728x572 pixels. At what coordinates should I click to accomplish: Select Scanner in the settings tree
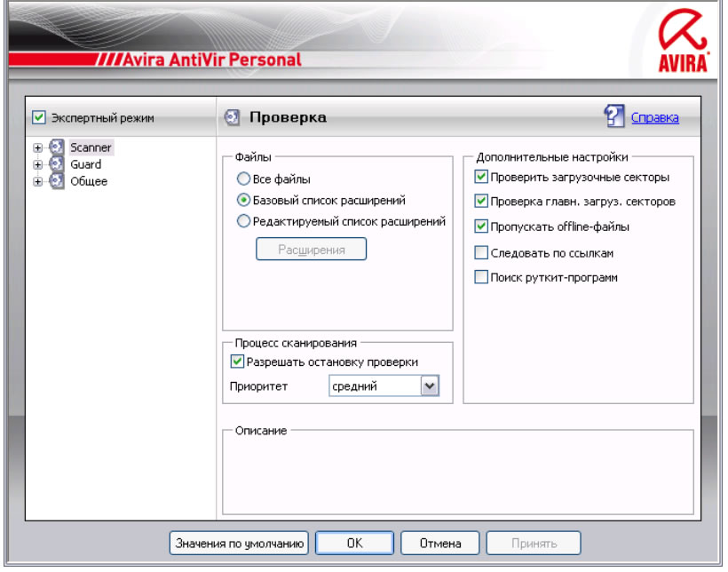91,147
